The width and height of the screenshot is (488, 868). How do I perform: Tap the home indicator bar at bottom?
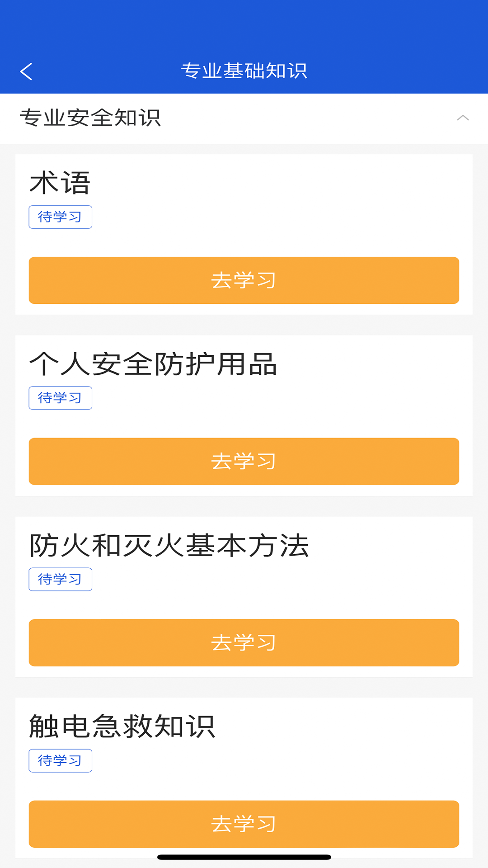244,857
